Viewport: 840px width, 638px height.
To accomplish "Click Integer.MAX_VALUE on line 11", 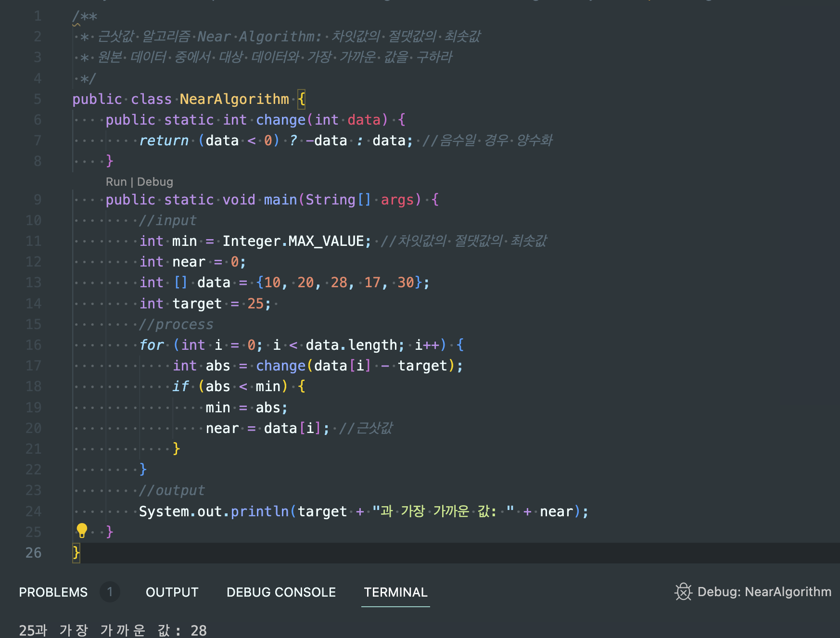I will pyautogui.click(x=296, y=241).
